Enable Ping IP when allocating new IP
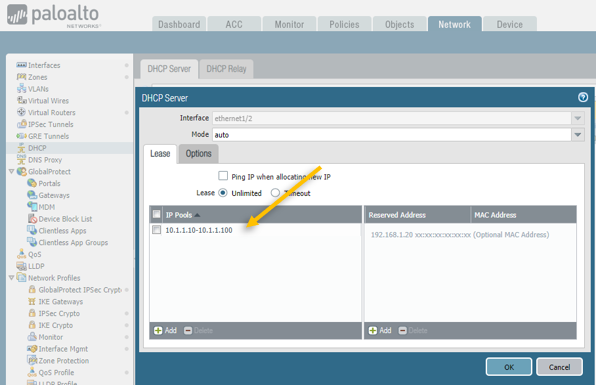Viewport: 596px width, 385px height. click(223, 176)
